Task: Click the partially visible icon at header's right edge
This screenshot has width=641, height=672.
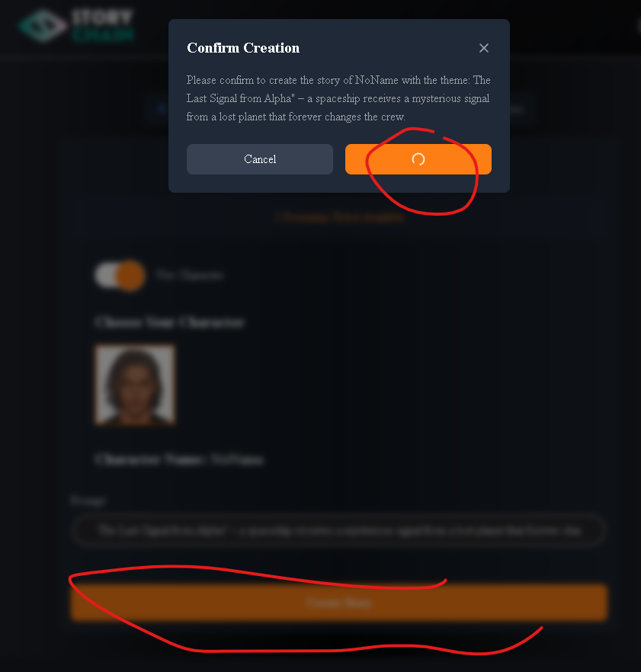Action: coord(638,27)
